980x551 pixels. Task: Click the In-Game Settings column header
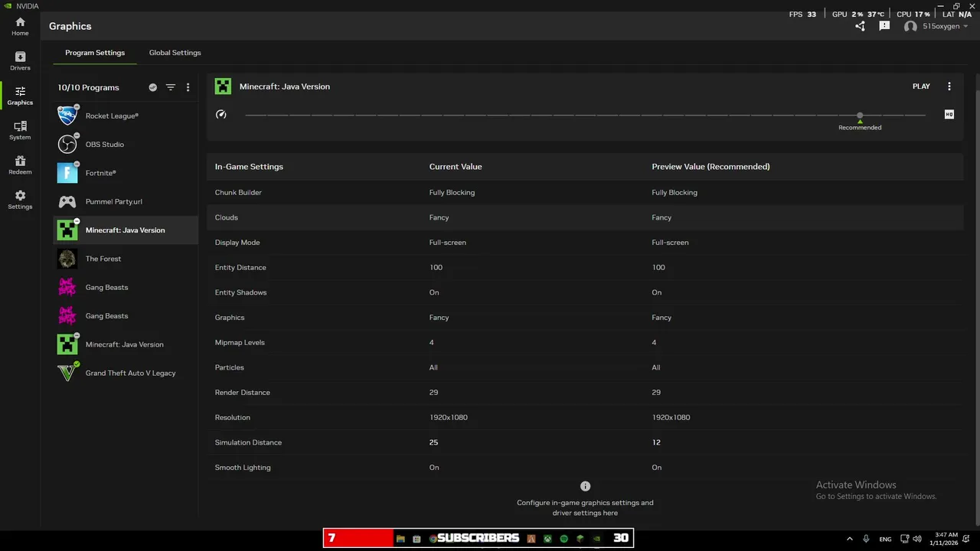(249, 167)
